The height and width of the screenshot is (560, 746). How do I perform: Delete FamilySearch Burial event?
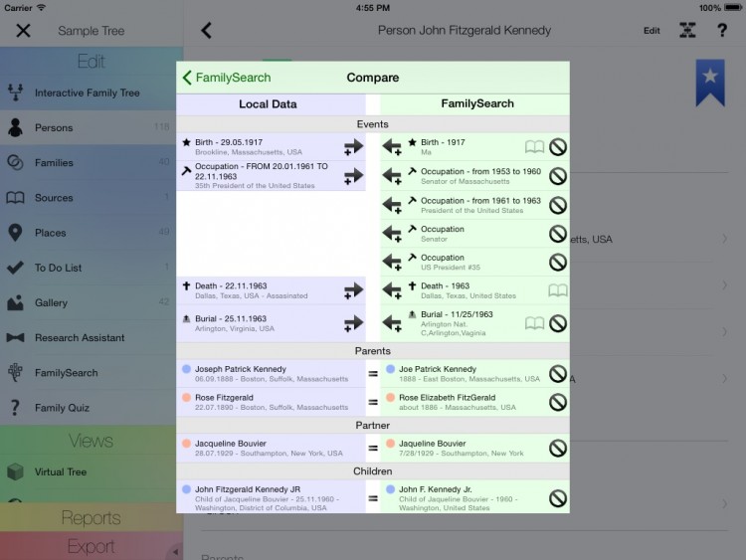pos(558,323)
